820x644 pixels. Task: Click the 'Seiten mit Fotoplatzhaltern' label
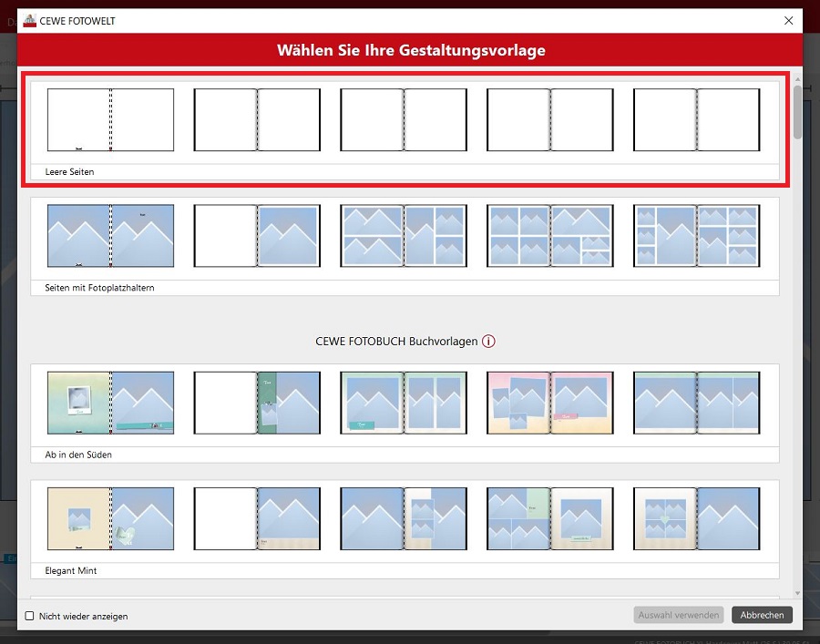pyautogui.click(x=99, y=288)
